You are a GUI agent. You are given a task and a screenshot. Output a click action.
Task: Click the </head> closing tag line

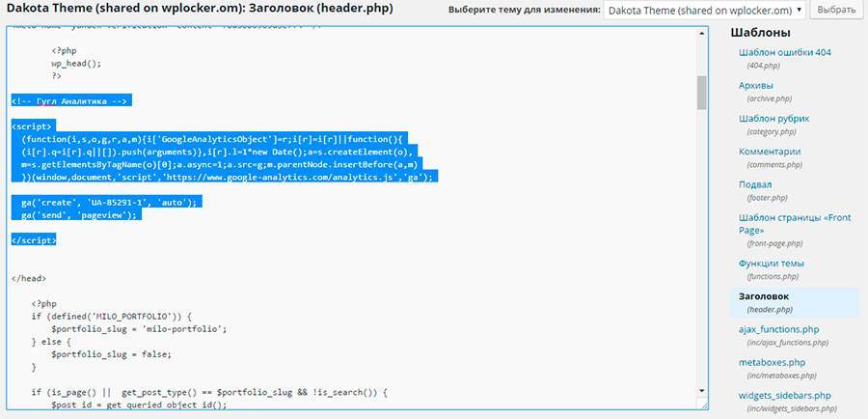click(29, 279)
